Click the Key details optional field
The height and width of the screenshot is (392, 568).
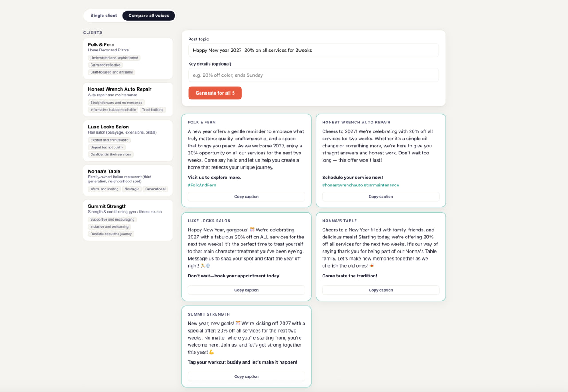313,75
